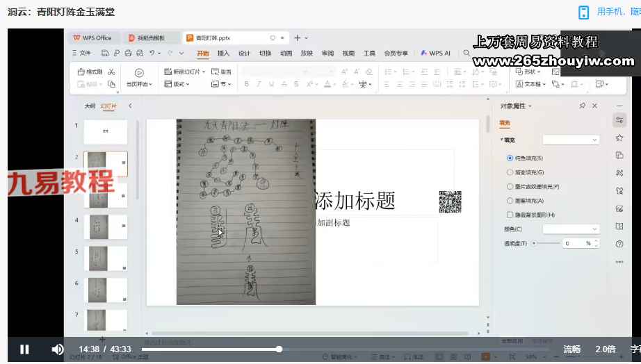641x364 pixels.
Task: Open the 填充 fill preset dropdown
Action: pos(571,140)
